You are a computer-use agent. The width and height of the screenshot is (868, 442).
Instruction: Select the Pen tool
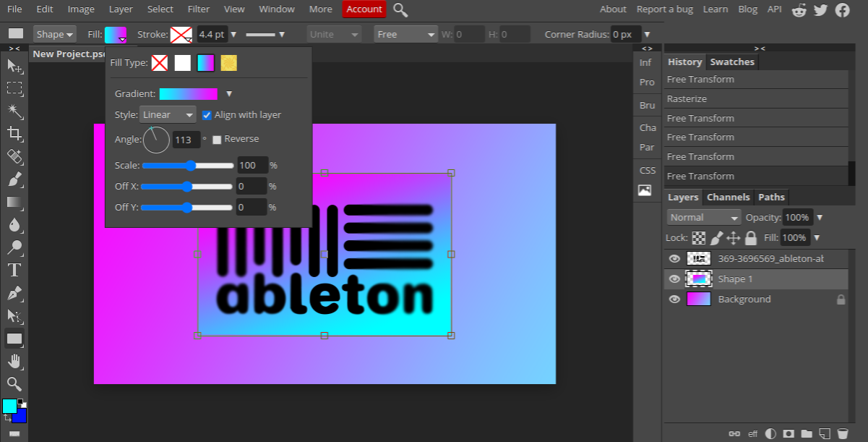tap(14, 293)
